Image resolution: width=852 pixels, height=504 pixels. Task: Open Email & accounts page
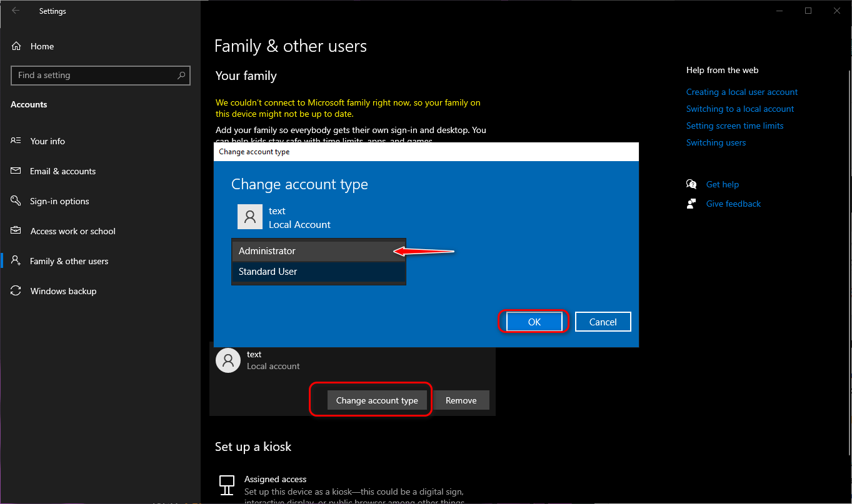point(63,171)
